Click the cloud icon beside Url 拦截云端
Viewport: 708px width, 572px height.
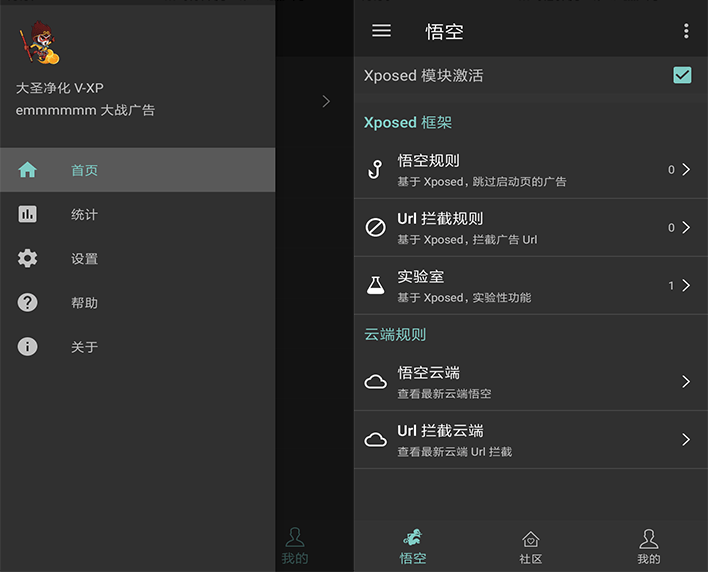tap(376, 439)
